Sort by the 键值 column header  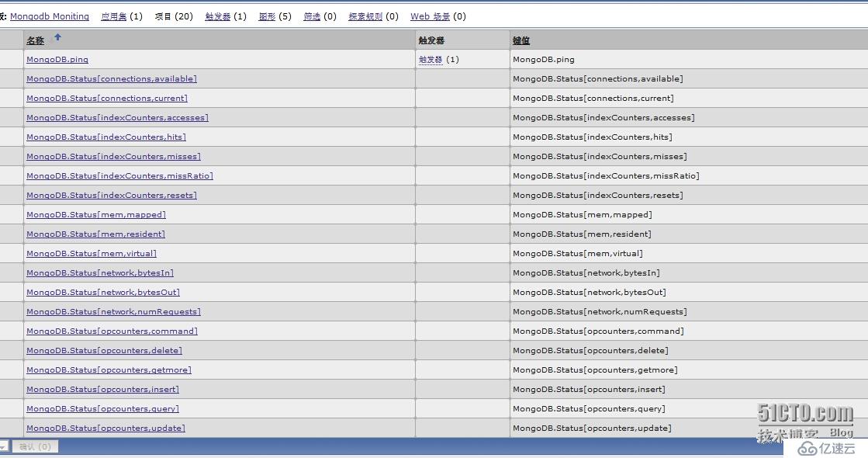click(x=521, y=40)
